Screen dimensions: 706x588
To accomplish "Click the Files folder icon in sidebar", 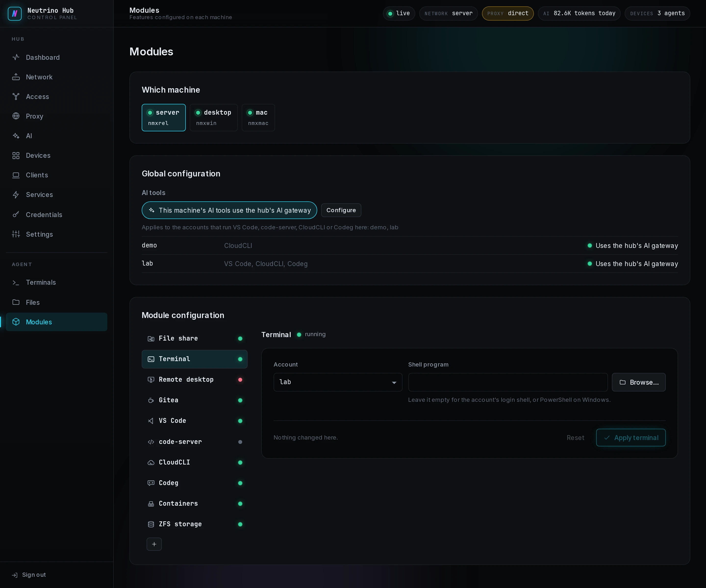I will (x=16, y=302).
